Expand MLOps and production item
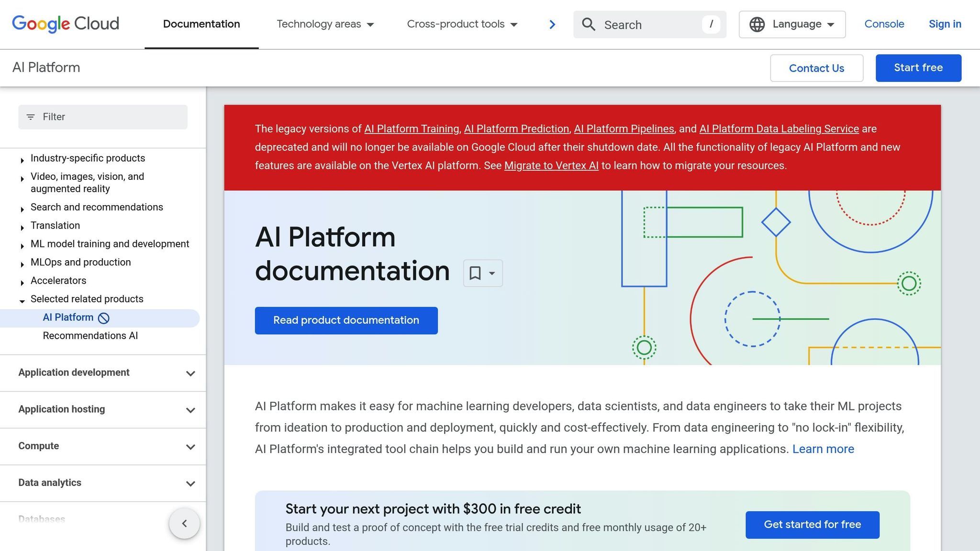 [22, 264]
